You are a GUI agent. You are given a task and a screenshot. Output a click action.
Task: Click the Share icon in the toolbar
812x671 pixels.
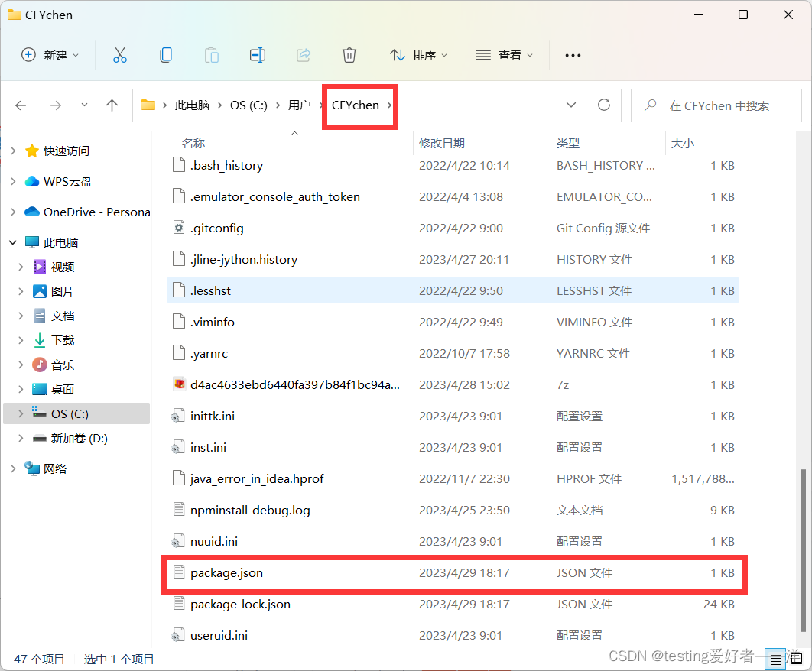coord(304,54)
